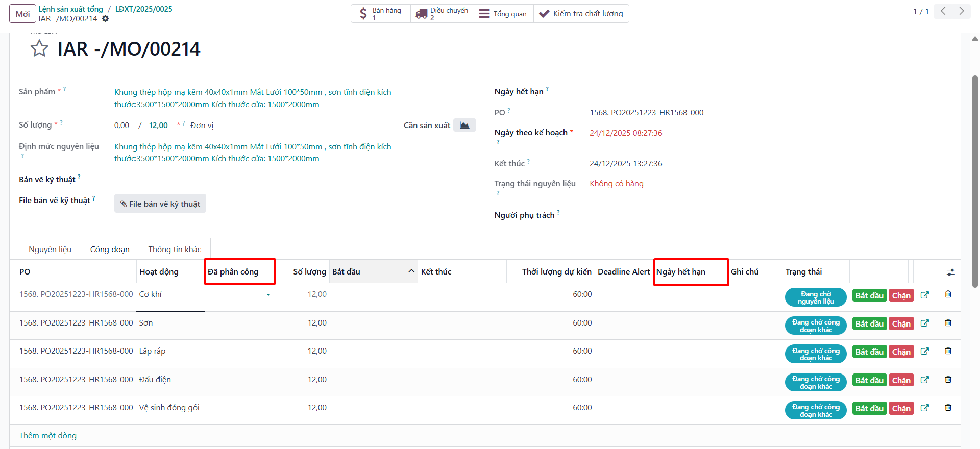Open the Lệnh sản xuất tổng breadcrumb

(71, 9)
